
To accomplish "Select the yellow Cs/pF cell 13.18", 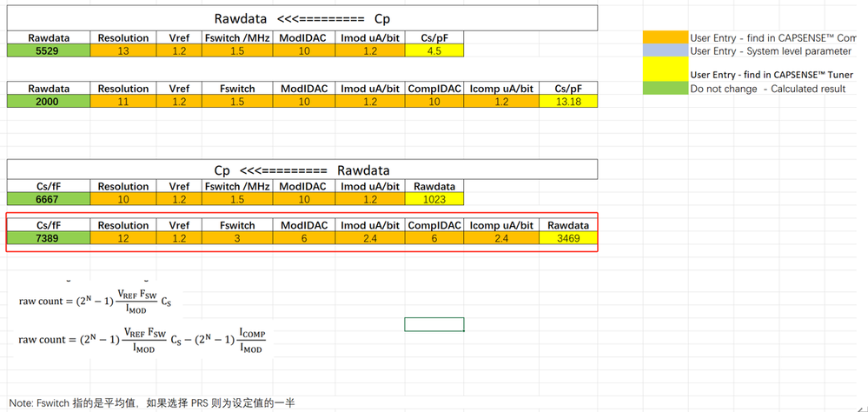I will click(x=568, y=102).
